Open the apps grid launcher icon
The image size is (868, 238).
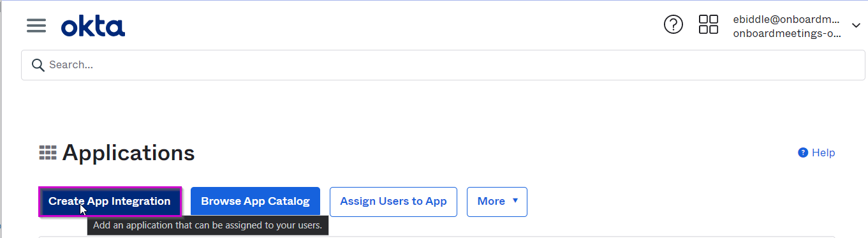[709, 25]
